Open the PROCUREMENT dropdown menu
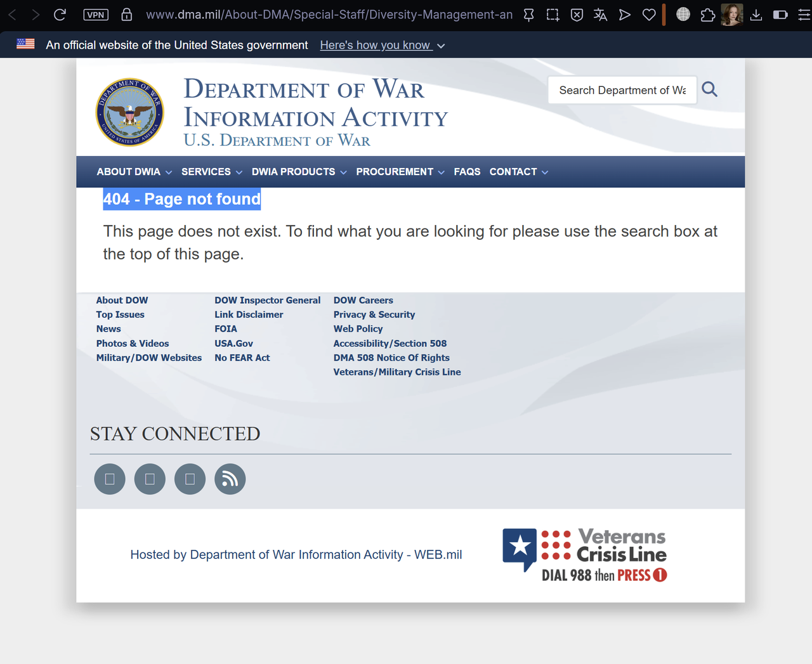This screenshot has height=664, width=812. 400,172
